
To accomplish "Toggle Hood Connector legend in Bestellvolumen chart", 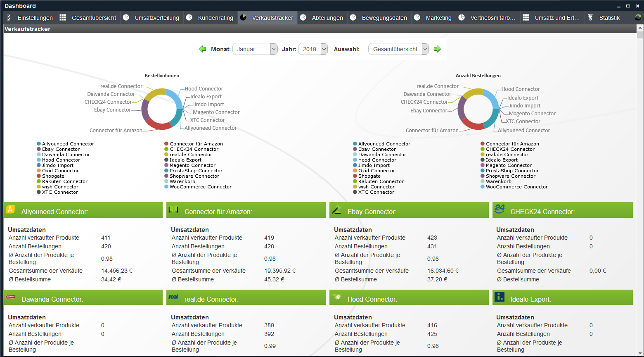I will tap(59, 160).
